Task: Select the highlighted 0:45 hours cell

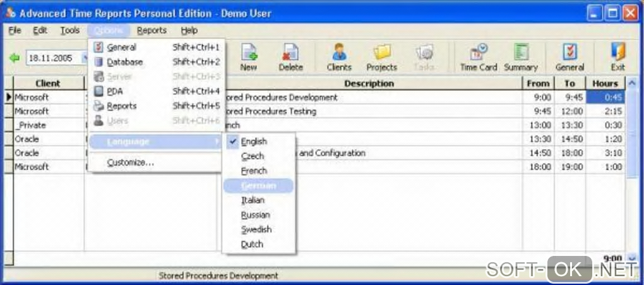Action: 606,97
